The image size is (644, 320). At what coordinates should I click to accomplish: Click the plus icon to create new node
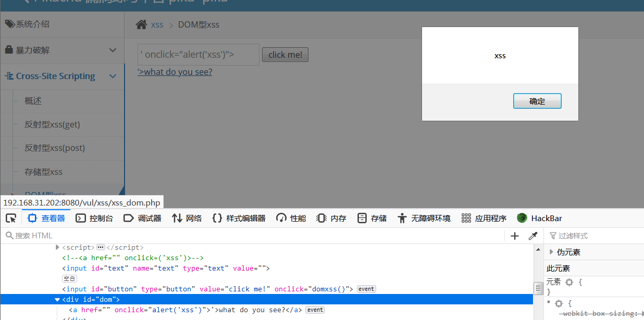(x=515, y=236)
